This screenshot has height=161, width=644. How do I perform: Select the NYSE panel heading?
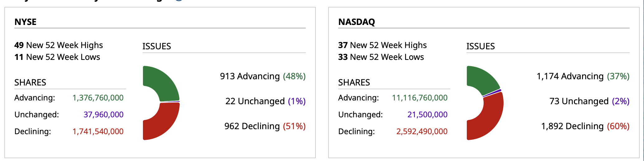tap(26, 22)
